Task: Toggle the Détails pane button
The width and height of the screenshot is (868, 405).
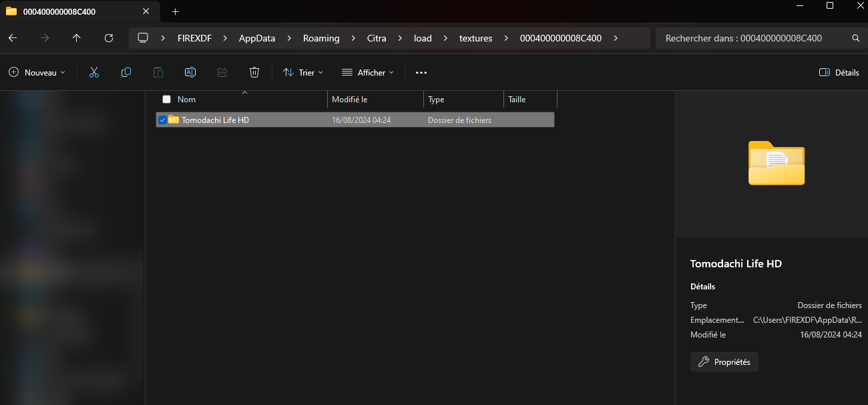Action: pos(839,72)
